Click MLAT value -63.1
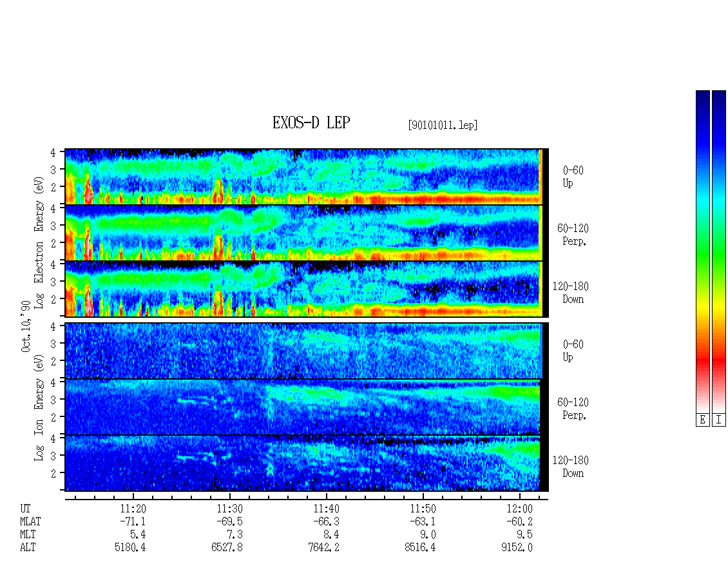Viewport: 728px width, 564px height. coord(423,521)
